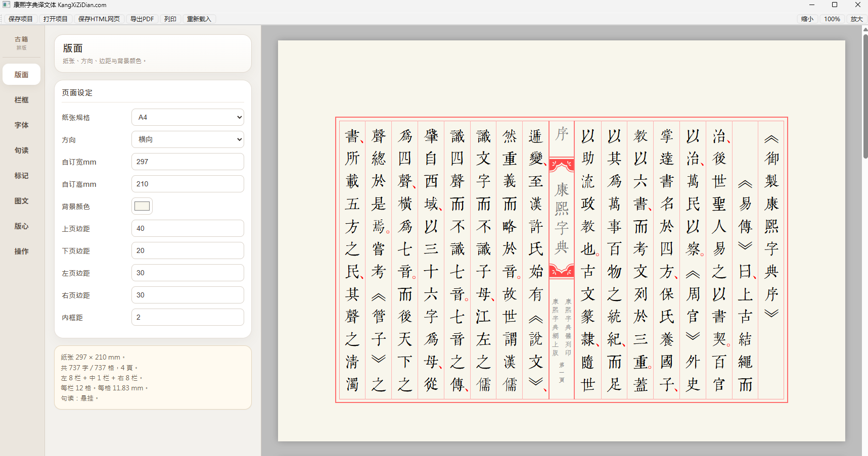Viewport: 868px width, 456px height.
Task: Switch to the 栏框 sidebar tab
Action: (21, 100)
